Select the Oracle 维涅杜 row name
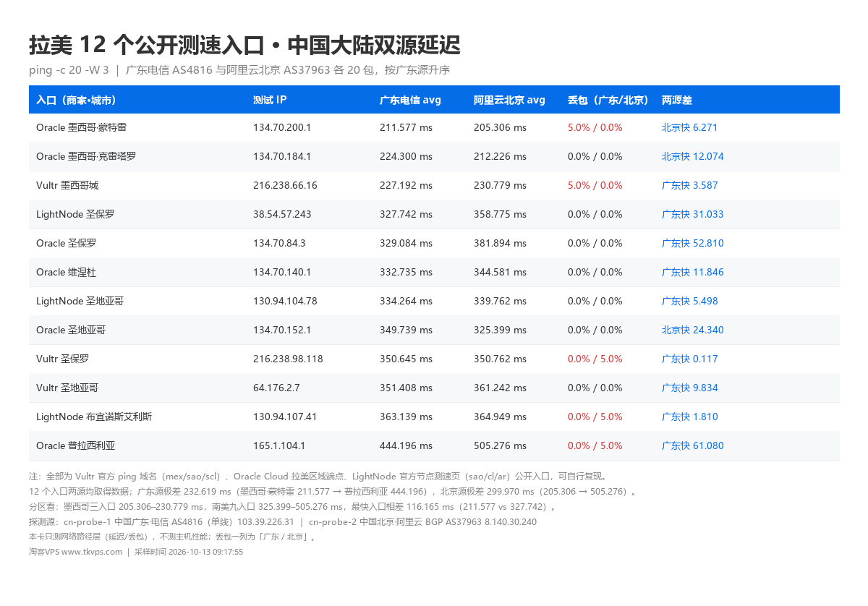 pyautogui.click(x=66, y=272)
